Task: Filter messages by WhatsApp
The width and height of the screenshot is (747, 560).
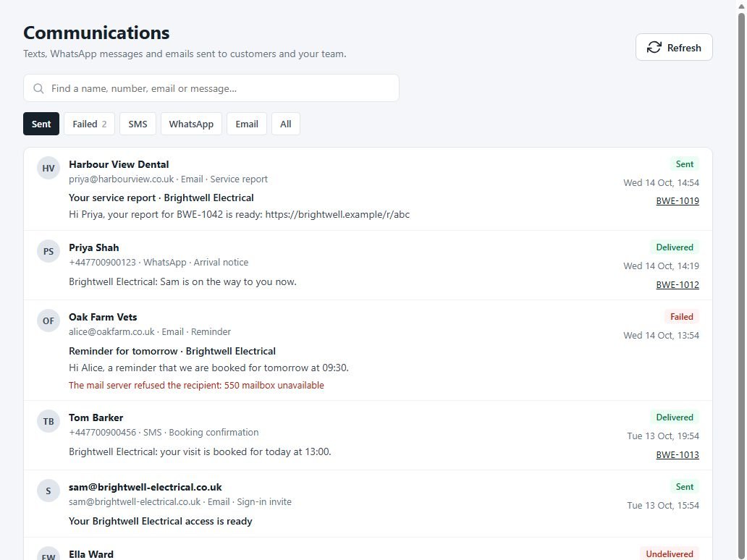Action: [191, 124]
